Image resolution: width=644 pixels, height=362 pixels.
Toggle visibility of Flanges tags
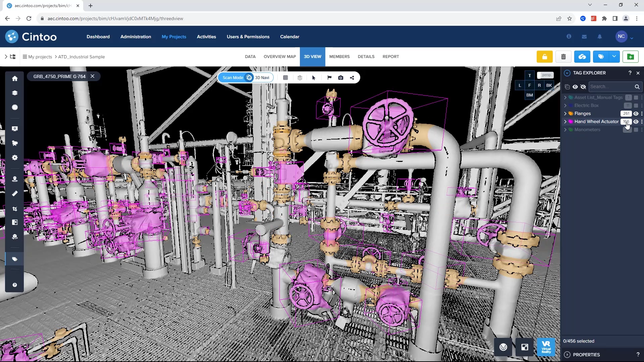click(x=636, y=114)
